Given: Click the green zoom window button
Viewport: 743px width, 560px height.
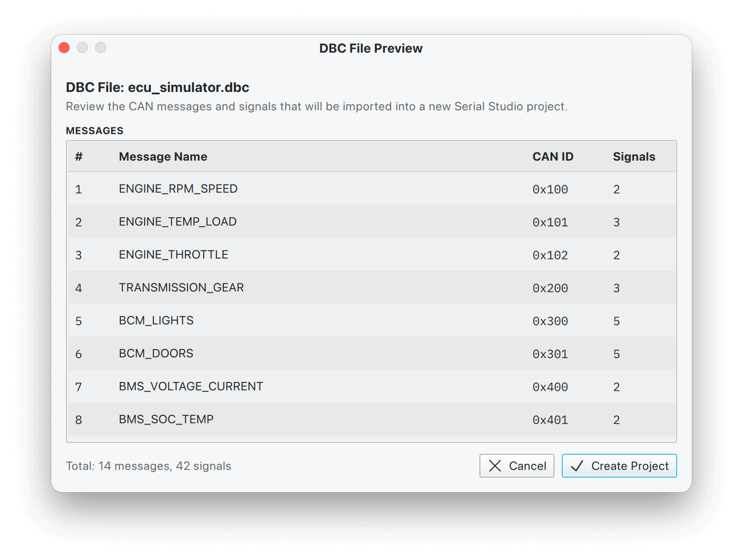Looking at the screenshot, I should click(101, 48).
